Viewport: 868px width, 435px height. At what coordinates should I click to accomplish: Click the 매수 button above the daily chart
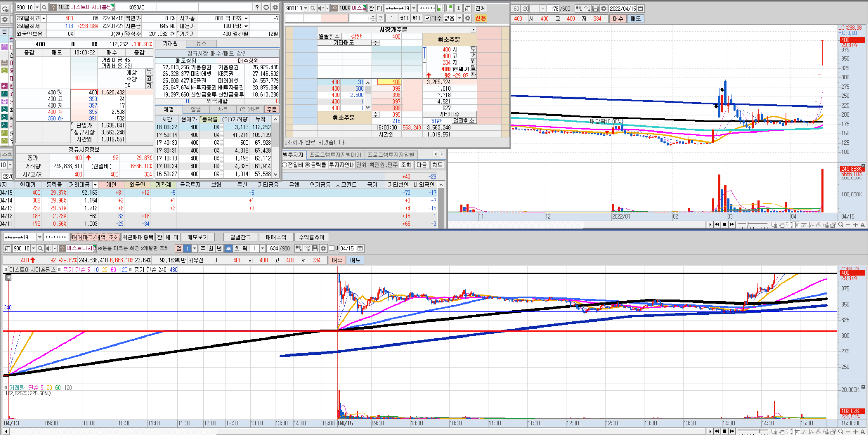[618, 19]
